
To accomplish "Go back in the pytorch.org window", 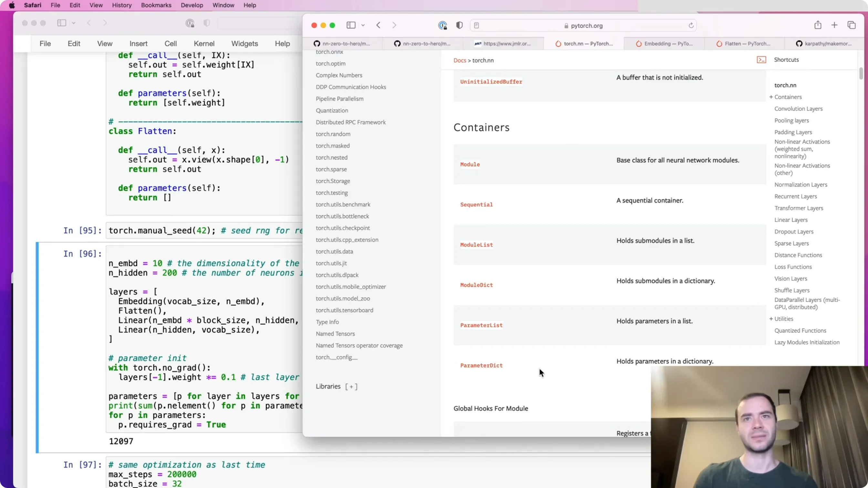I will coord(378,25).
